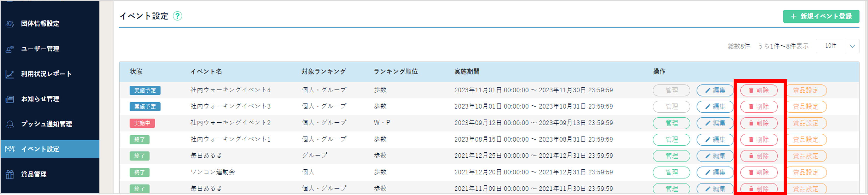This screenshot has width=868, height=195.
Task: Click the 団体情報設定 sidebar icon
Action: point(10,24)
